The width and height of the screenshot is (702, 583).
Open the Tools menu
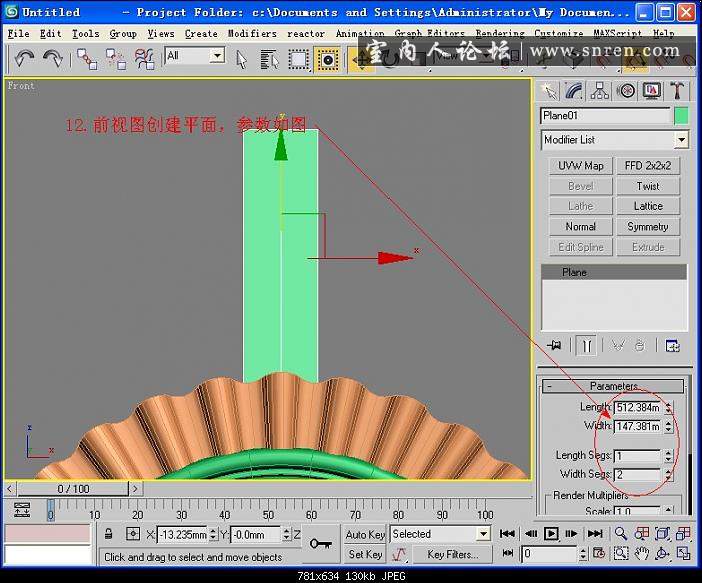point(86,34)
